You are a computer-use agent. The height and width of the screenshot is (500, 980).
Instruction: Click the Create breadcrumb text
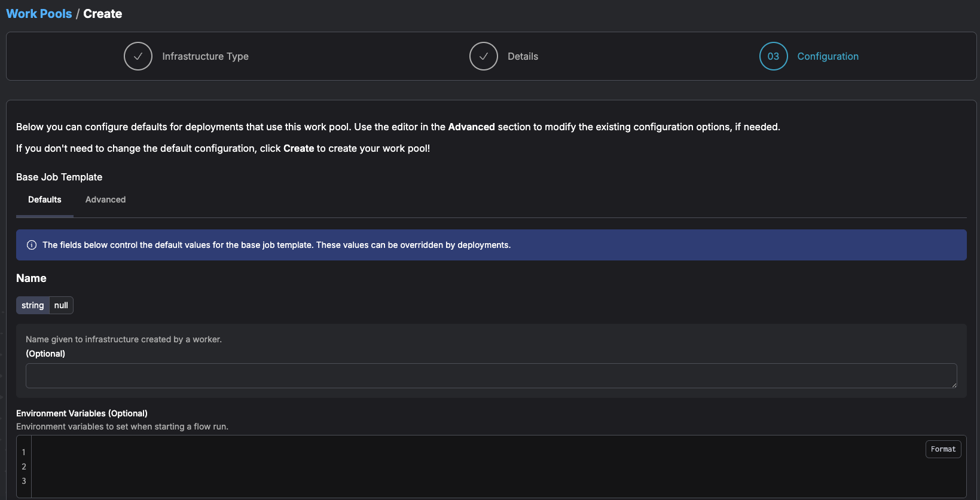click(103, 14)
